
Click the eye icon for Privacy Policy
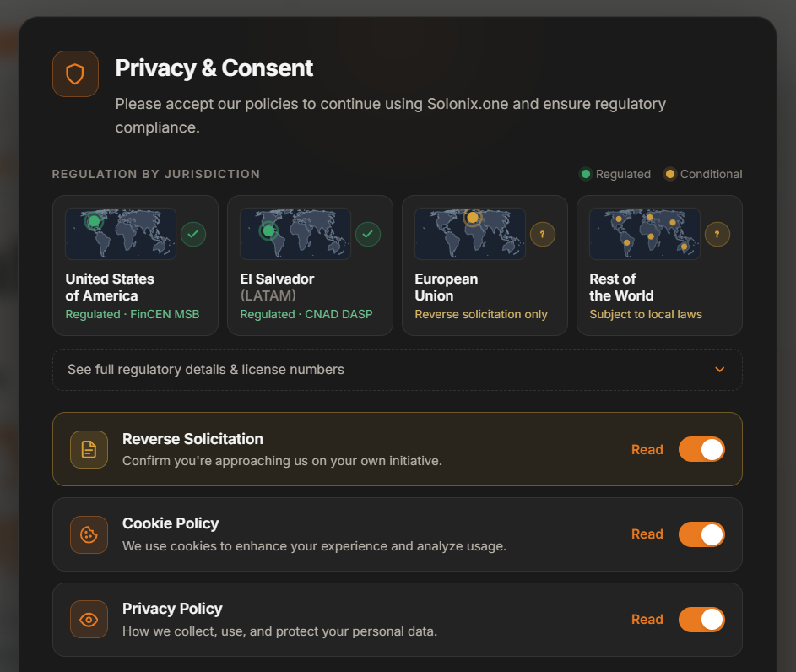(x=89, y=620)
